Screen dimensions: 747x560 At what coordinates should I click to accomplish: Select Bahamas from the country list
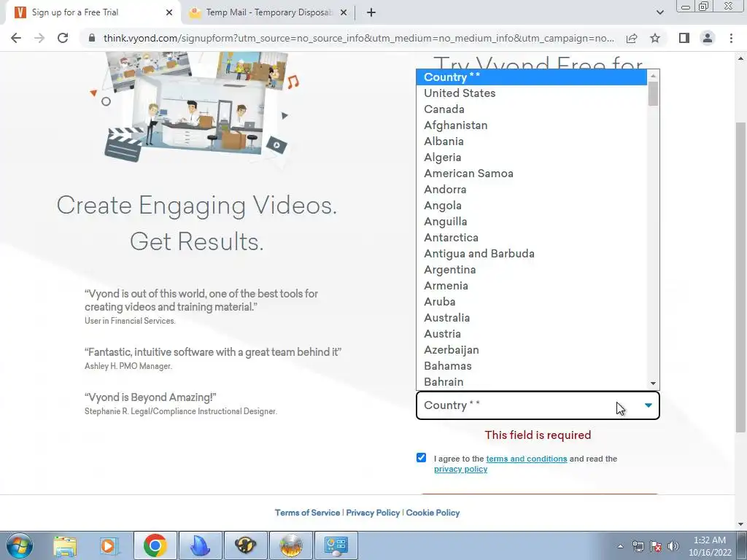pos(532,366)
